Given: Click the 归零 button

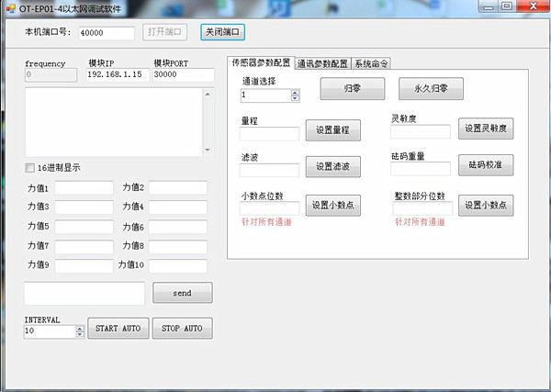Looking at the screenshot, I should [x=353, y=88].
